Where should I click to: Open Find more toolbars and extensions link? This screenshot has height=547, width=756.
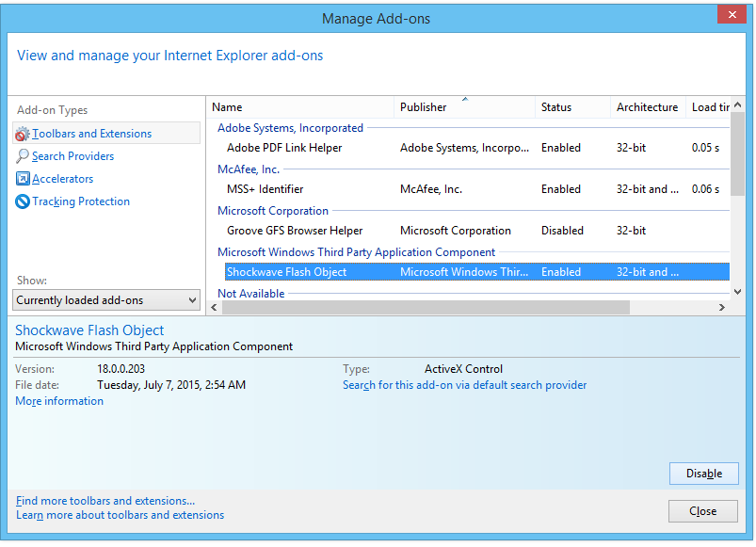pos(105,501)
